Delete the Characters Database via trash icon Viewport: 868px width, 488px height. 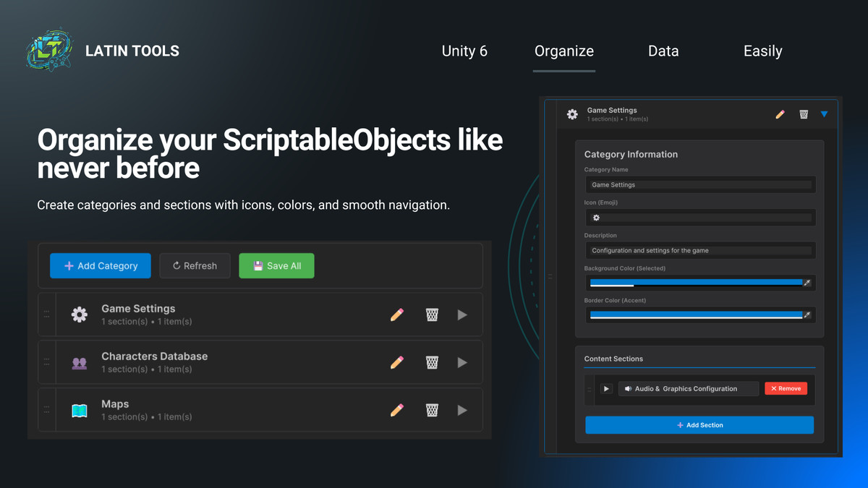coord(432,361)
